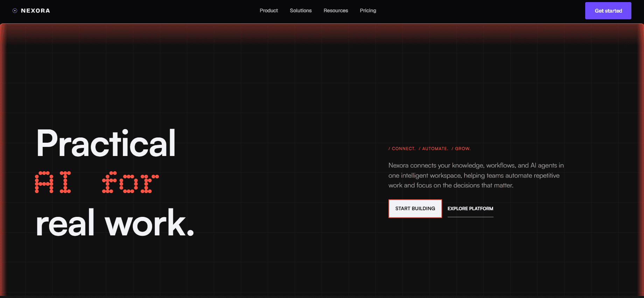The width and height of the screenshot is (644, 298).
Task: Click the / CONNECT. tagline label
Action: (x=402, y=149)
